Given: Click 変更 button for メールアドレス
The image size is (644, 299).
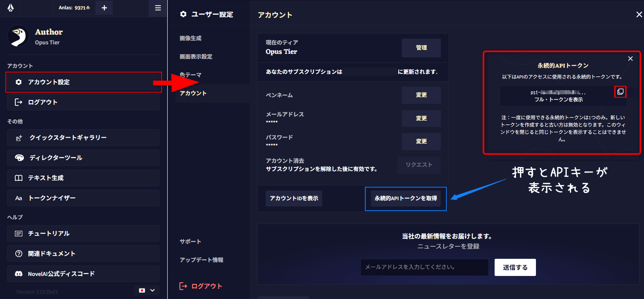Looking at the screenshot, I should click(421, 118).
